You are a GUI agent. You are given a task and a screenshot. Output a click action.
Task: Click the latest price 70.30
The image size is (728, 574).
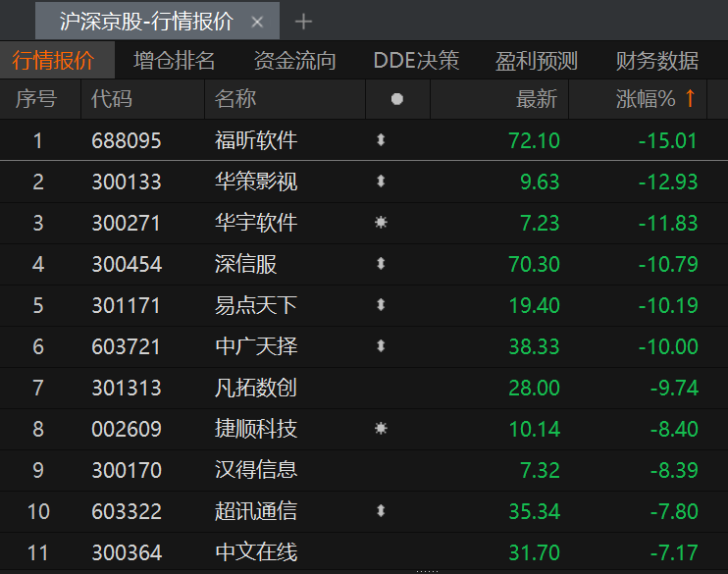tap(534, 265)
